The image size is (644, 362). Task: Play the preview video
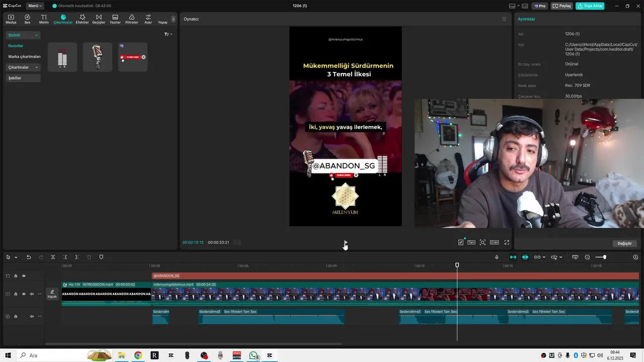345,242
